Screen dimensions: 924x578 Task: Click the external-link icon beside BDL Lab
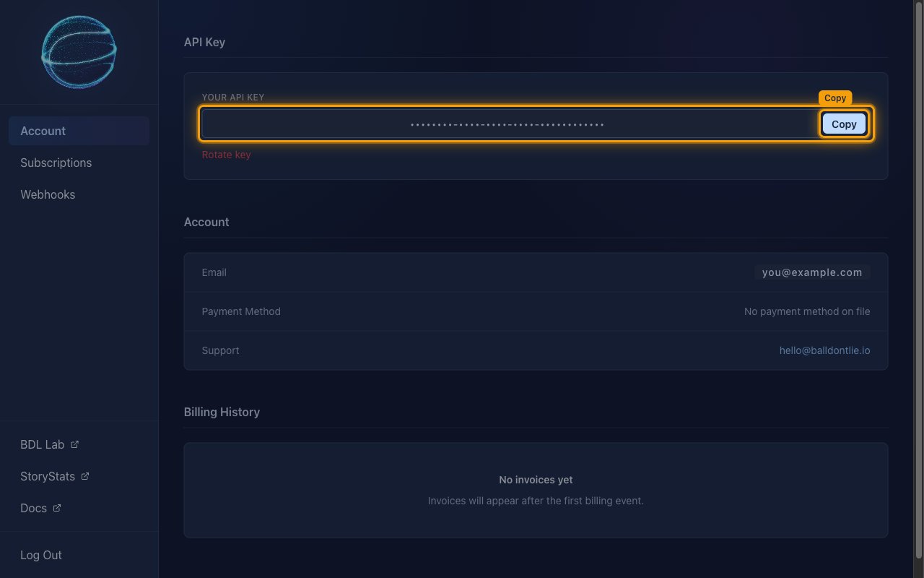pyautogui.click(x=74, y=444)
